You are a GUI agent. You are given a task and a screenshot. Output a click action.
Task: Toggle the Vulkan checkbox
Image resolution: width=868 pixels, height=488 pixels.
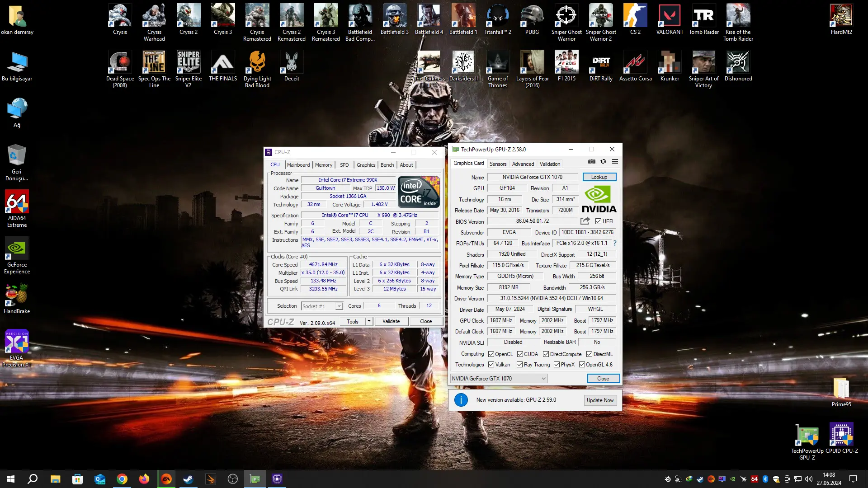[491, 365]
